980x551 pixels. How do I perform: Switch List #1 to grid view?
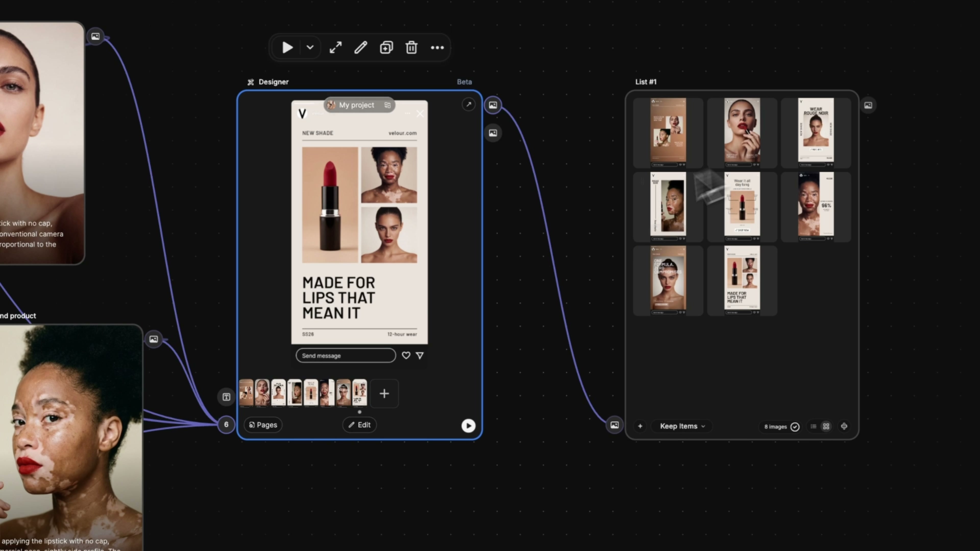click(x=826, y=426)
